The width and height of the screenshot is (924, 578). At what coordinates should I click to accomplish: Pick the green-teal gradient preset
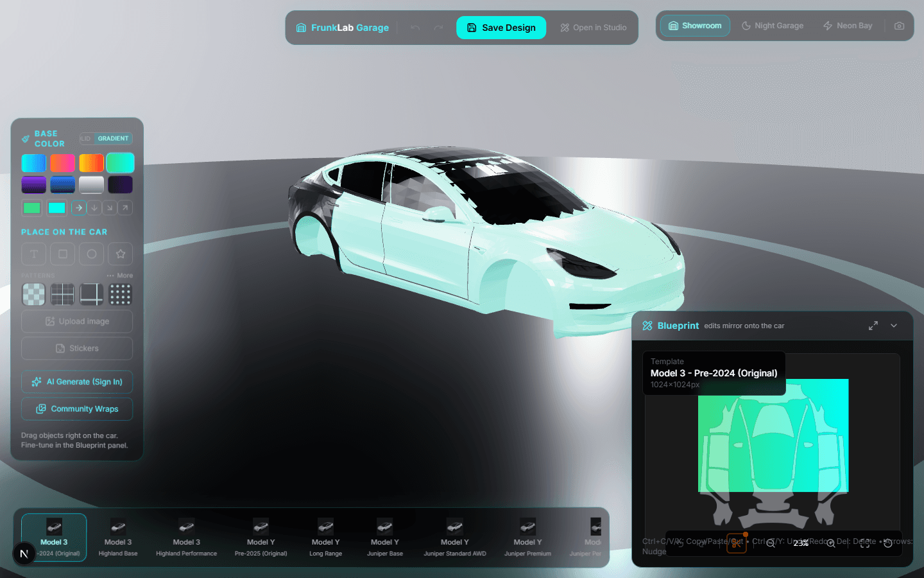click(121, 163)
